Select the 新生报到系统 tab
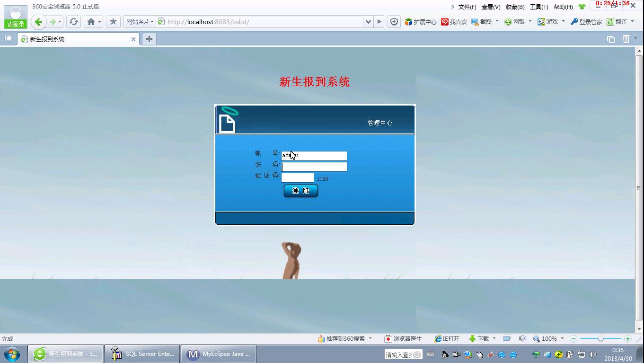This screenshot has height=363, width=644. [78, 39]
